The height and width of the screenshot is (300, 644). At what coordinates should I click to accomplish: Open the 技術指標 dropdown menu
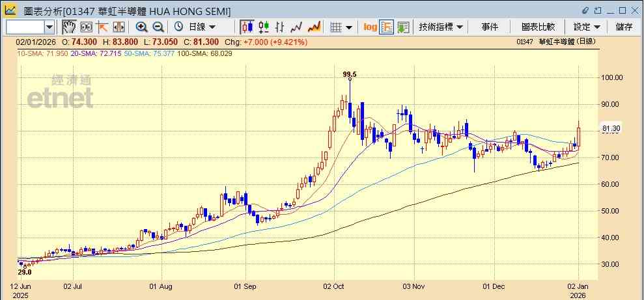pyautogui.click(x=441, y=27)
